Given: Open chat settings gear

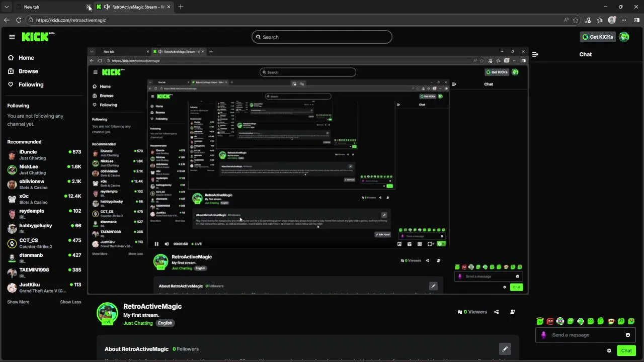Looking at the screenshot, I should point(609,350).
